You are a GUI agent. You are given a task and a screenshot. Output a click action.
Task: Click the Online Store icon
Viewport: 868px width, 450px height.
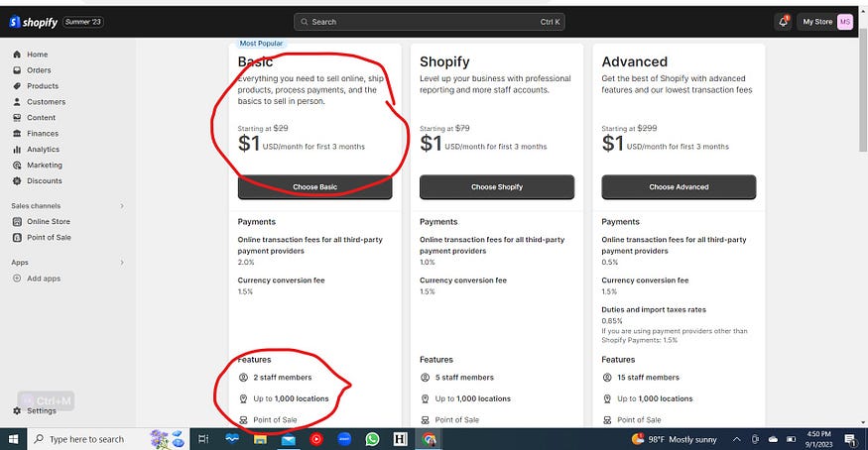[x=17, y=222]
